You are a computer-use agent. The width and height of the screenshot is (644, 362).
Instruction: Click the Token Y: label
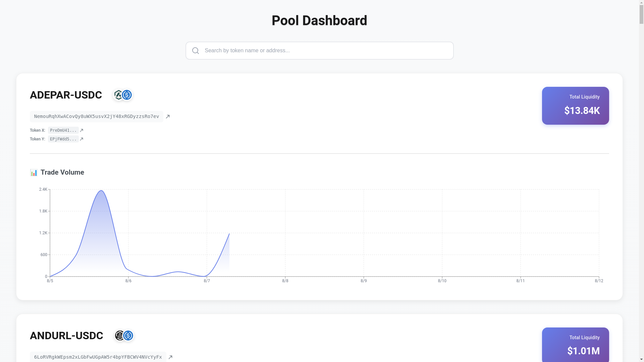[x=38, y=139]
